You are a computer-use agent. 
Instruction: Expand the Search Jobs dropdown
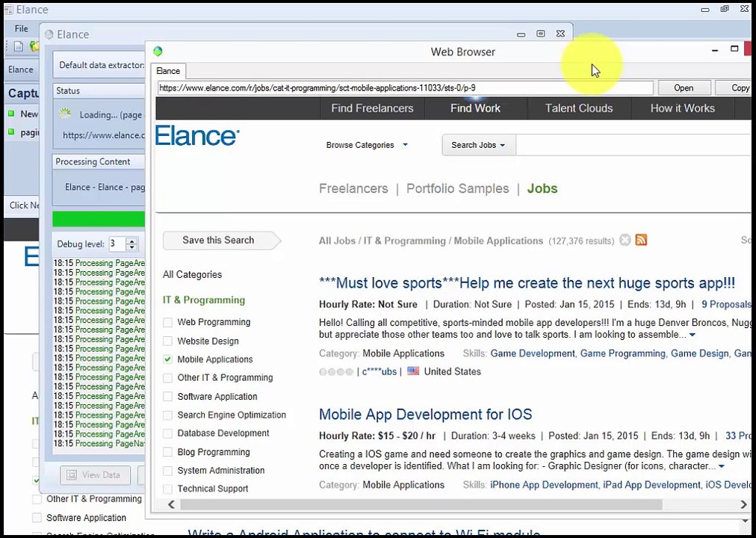tap(478, 145)
